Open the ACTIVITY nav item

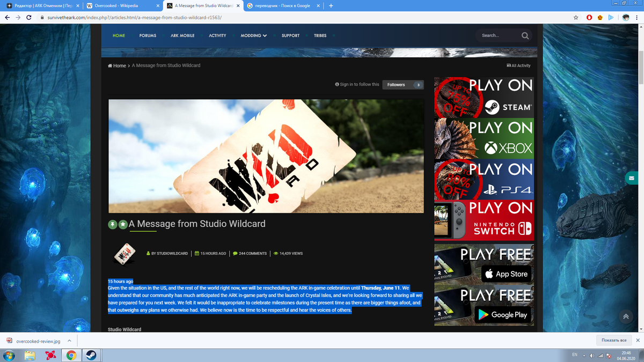[x=217, y=35]
